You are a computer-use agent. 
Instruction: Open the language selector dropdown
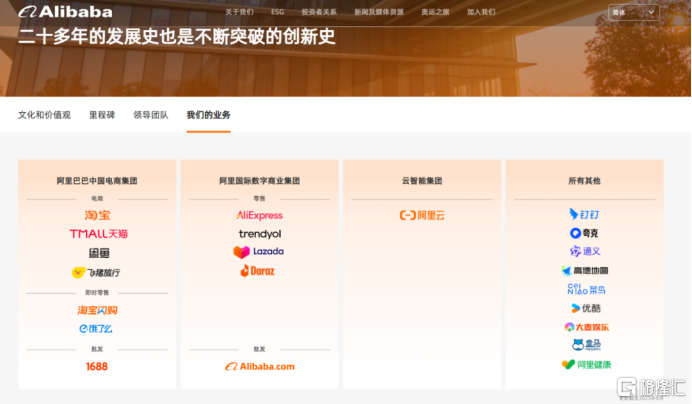tap(633, 12)
